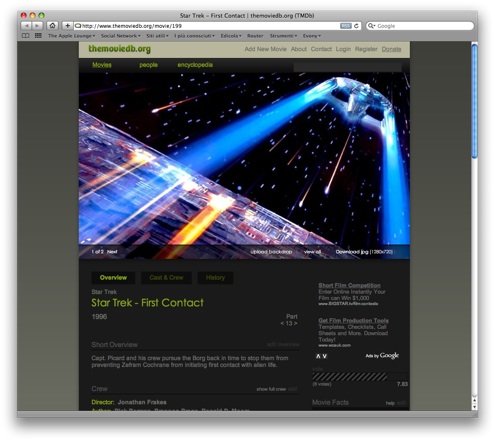Expand Social Network bookmarks folder
495x441 pixels.
120,36
